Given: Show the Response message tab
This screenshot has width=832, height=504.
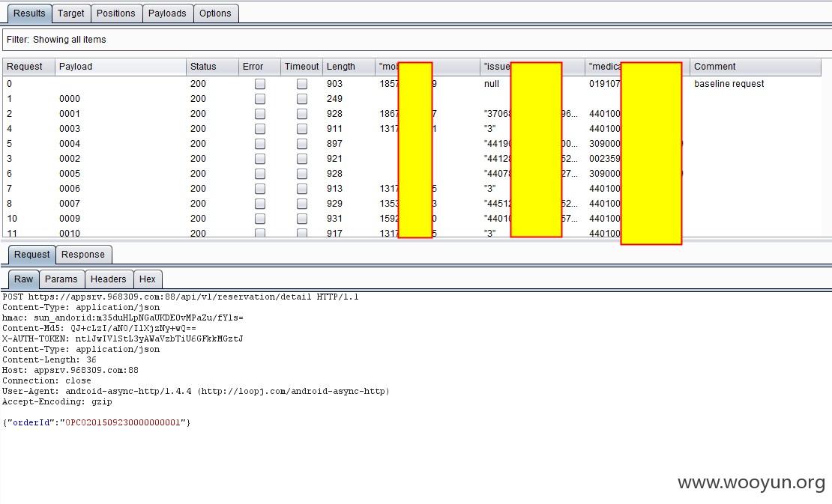Looking at the screenshot, I should tap(83, 255).
